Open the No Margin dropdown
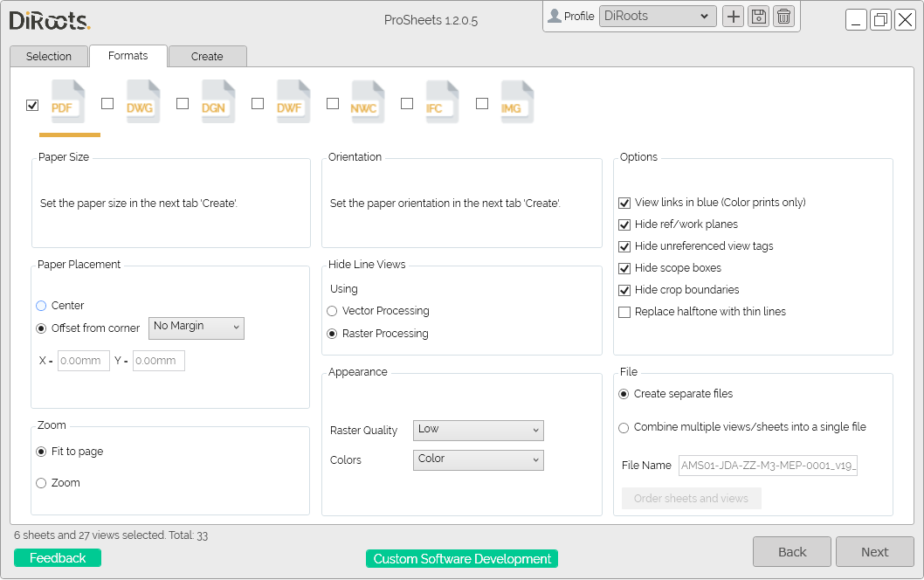Image resolution: width=924 pixels, height=580 pixels. (197, 328)
